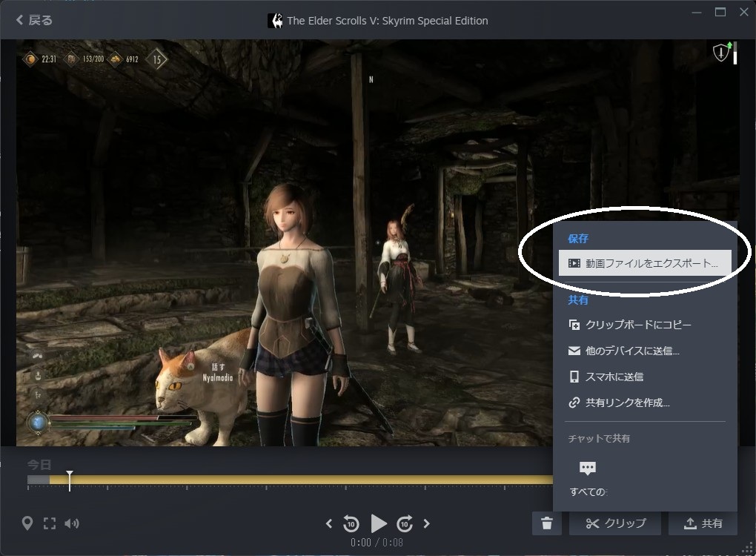Click the envelope icon in share menu
756x556 pixels.
(574, 351)
